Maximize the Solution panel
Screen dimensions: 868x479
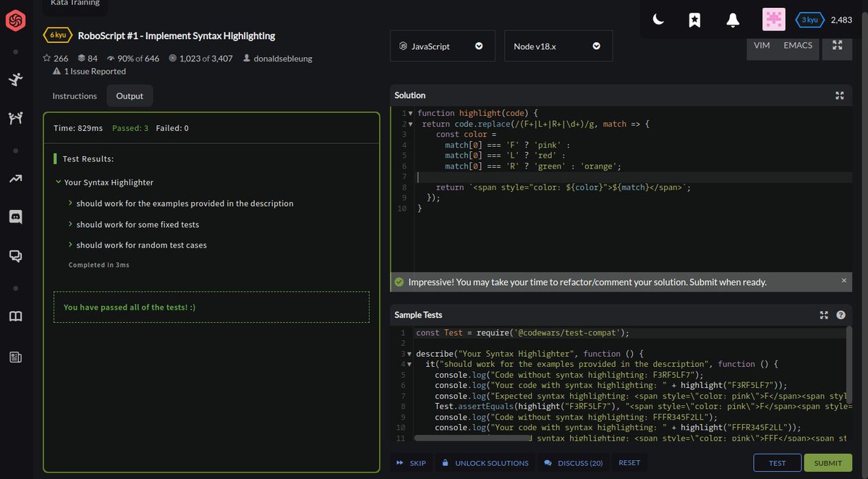840,96
